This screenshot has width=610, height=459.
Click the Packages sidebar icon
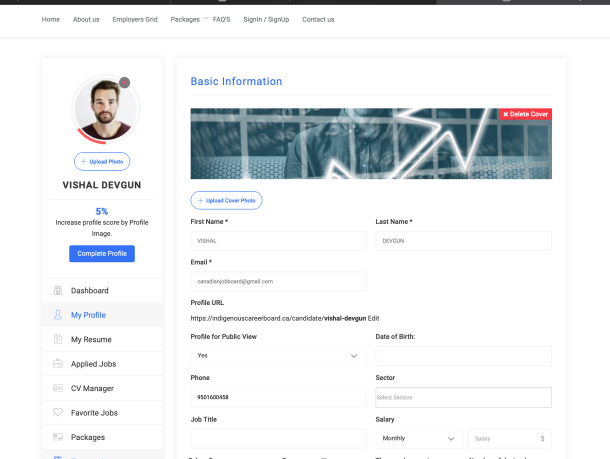[58, 437]
